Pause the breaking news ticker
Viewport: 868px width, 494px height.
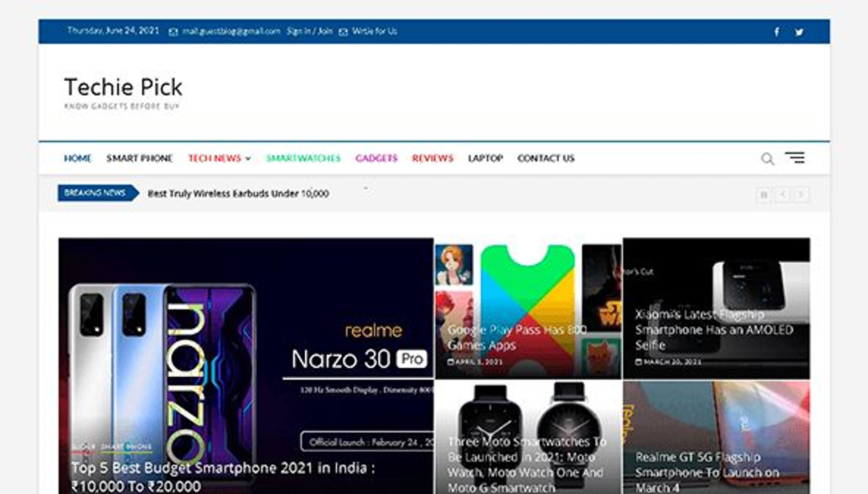pos(764,194)
